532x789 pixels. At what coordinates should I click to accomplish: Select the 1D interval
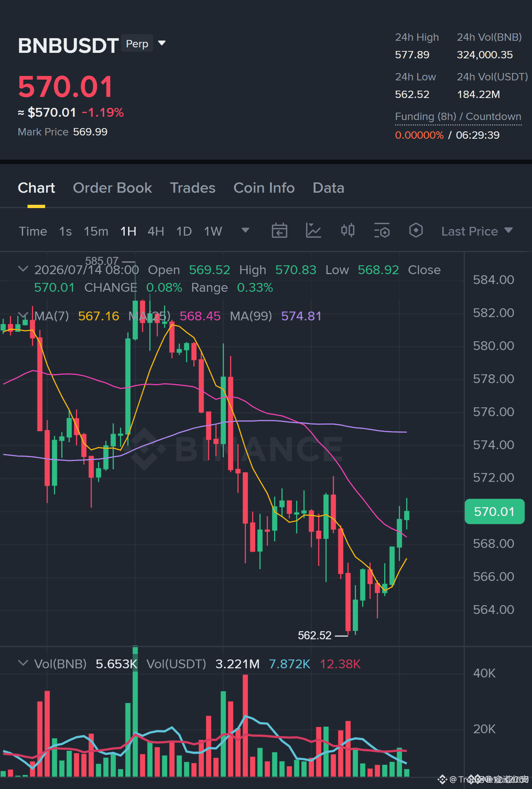(184, 231)
